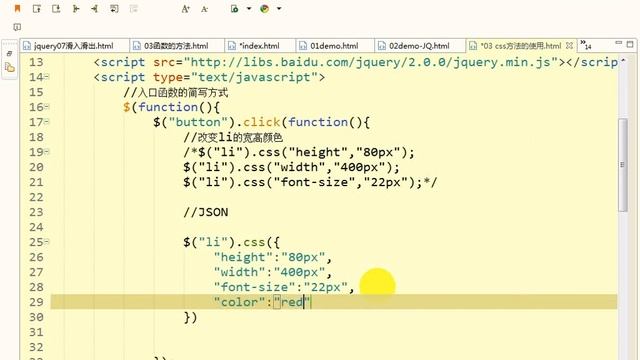Decrease editor font size with A- icon

point(204,9)
